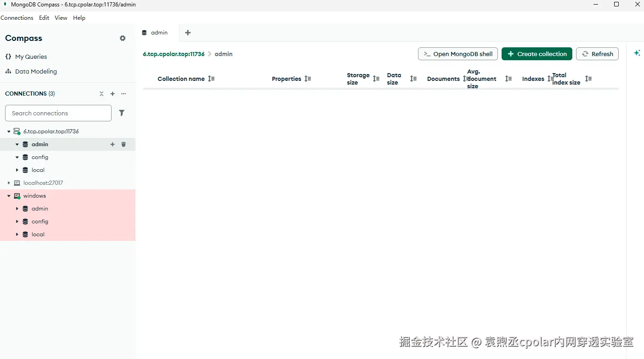644x359 pixels.
Task: Click Create collection button
Action: (x=537, y=54)
